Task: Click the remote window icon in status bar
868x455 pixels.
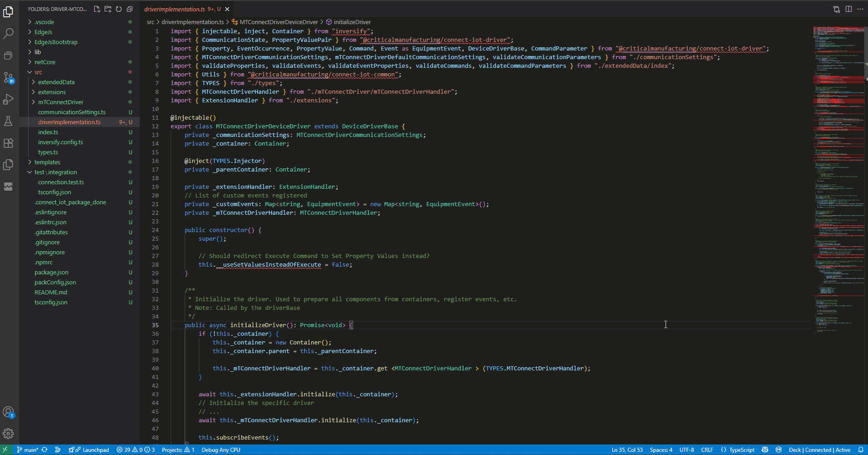Action: [x=5, y=450]
